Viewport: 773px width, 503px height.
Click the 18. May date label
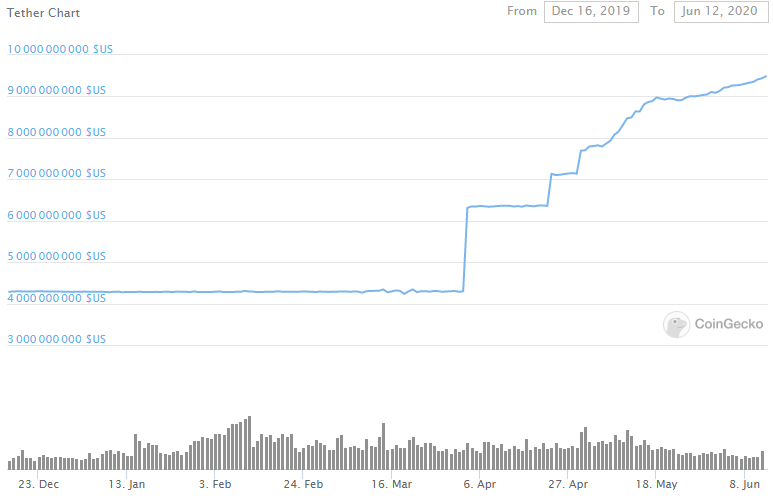[656, 484]
